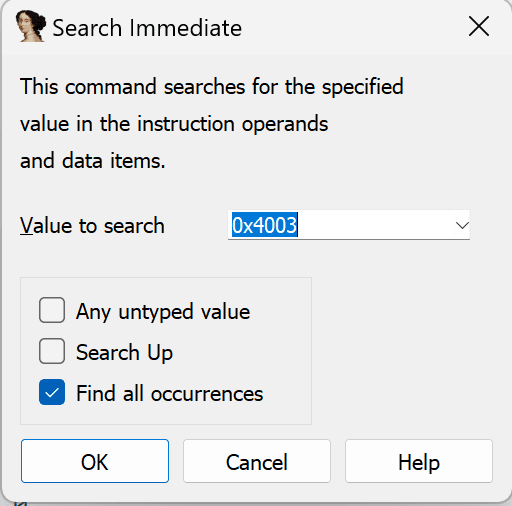
Task: Click the Any untyped value label text
Action: [163, 312]
